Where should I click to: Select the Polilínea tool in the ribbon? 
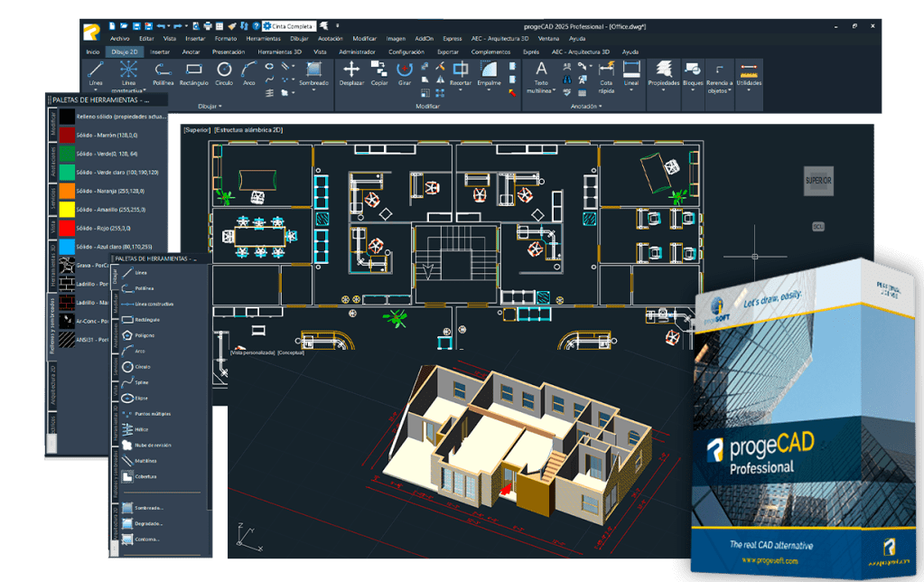(x=163, y=72)
